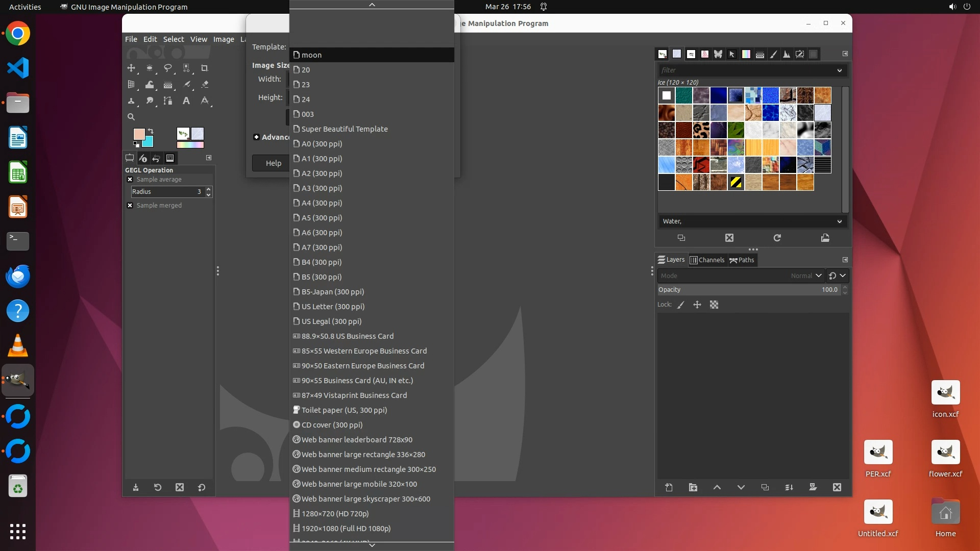Screen dimensions: 980x551
Task: Select the Crop tool in toolbox
Action: 205,68
